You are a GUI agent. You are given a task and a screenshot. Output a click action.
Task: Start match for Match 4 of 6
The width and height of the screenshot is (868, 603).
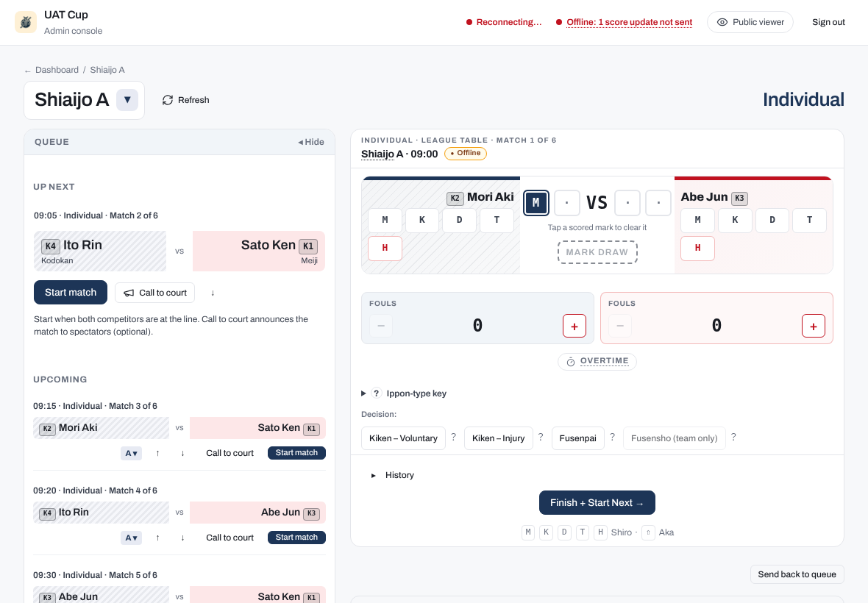click(296, 537)
